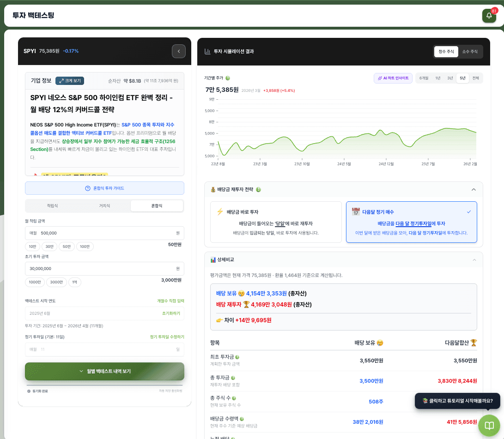The image size is (504, 439).
Task: Click info icon next to 최초 투자금
Action: point(237,357)
